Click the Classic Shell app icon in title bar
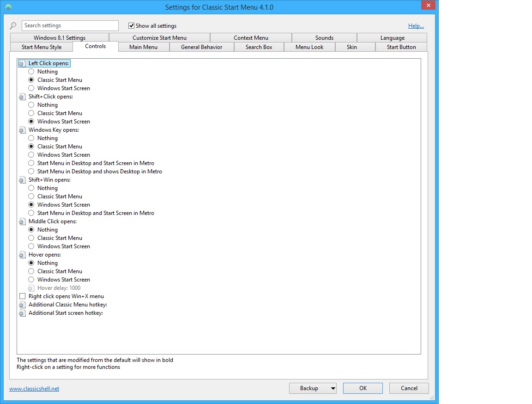The height and width of the screenshot is (404, 532). (x=8, y=7)
